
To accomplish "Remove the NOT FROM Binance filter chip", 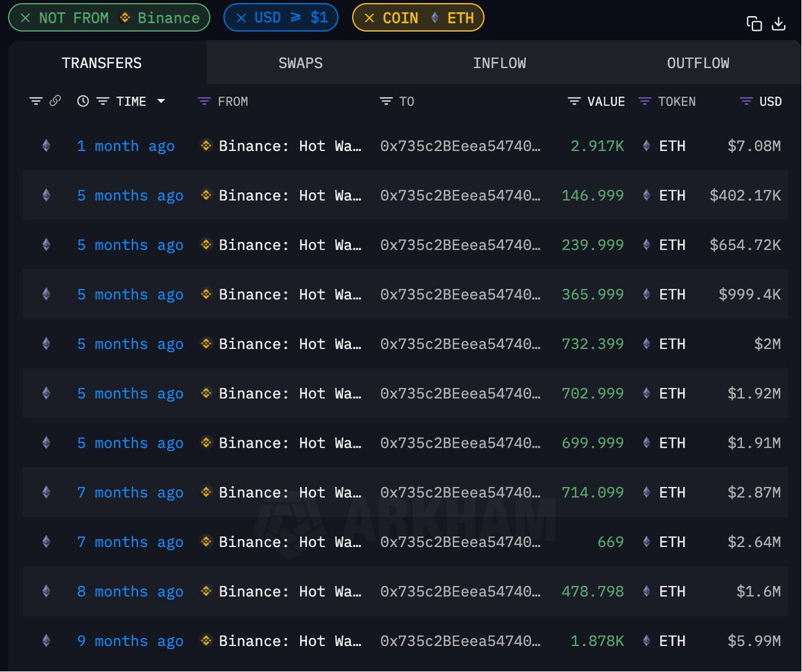I will (25, 18).
